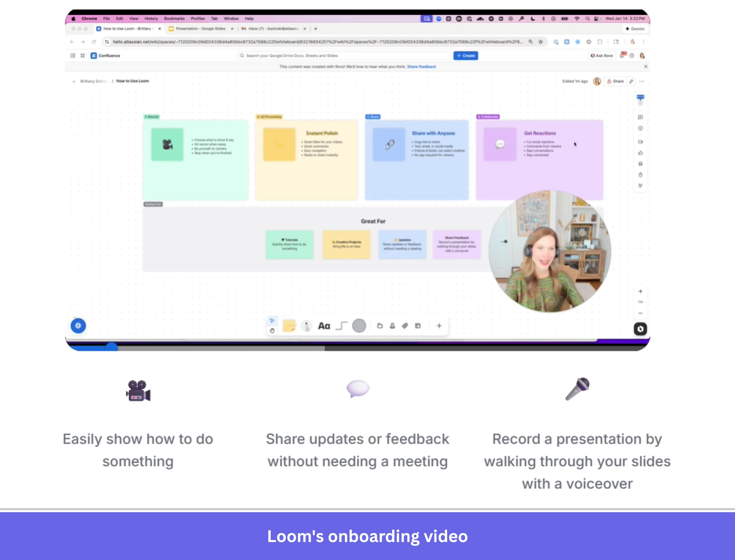This screenshot has width=735, height=560.
Task: Select the Instant Polish yellow card
Action: coord(307,160)
